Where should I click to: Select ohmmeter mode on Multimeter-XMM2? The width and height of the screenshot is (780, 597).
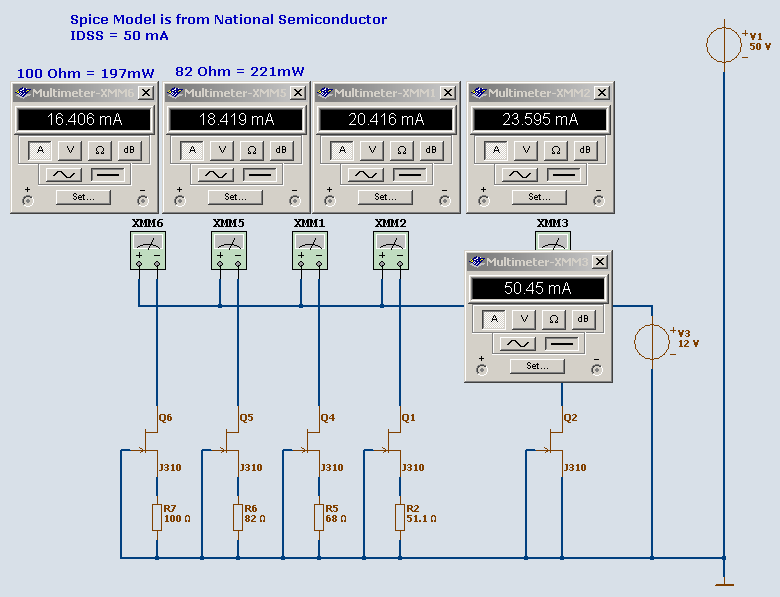coord(556,150)
